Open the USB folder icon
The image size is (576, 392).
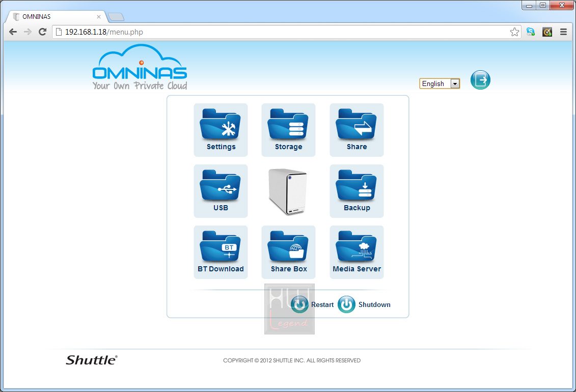(221, 191)
